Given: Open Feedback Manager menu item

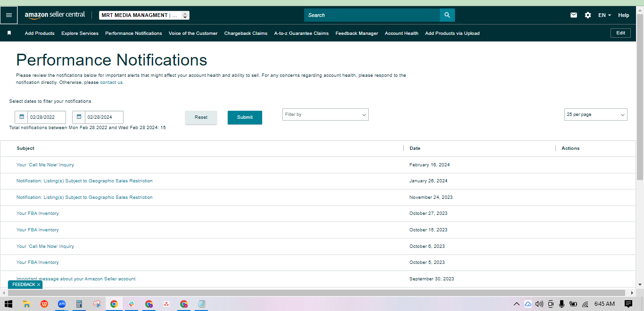Looking at the screenshot, I should coord(357,33).
